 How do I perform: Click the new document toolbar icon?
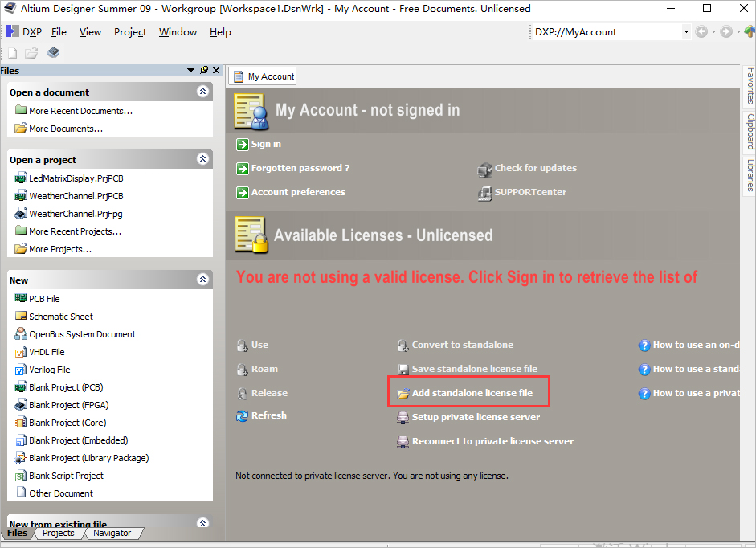coord(13,53)
